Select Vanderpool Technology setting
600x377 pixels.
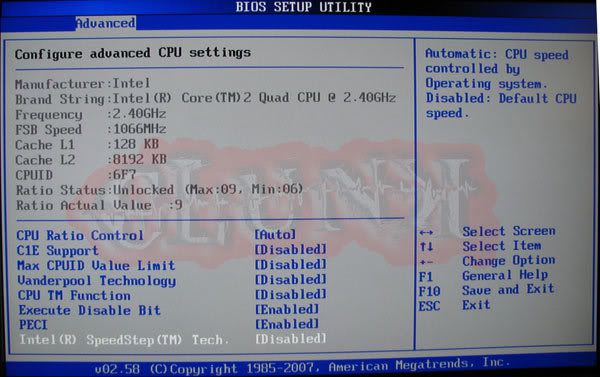96,281
